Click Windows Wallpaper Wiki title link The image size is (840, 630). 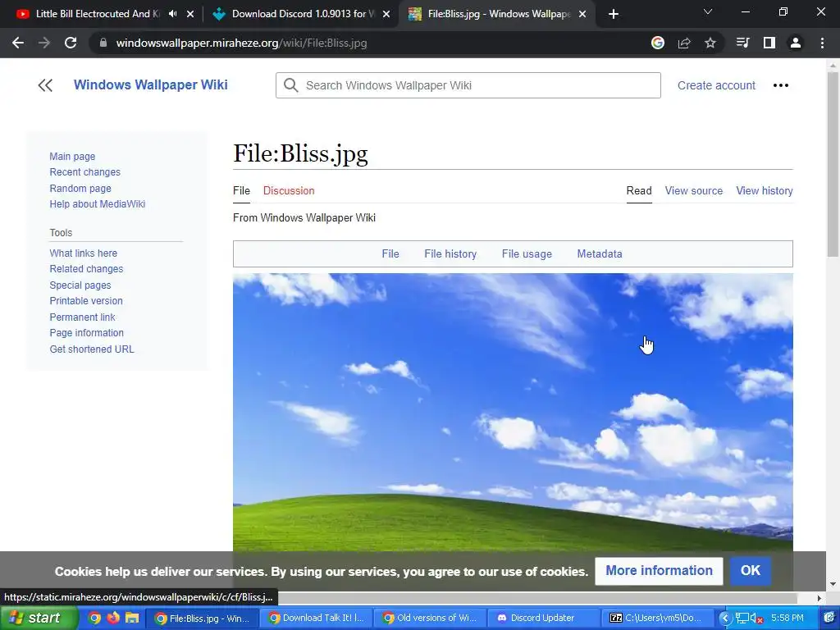click(151, 84)
